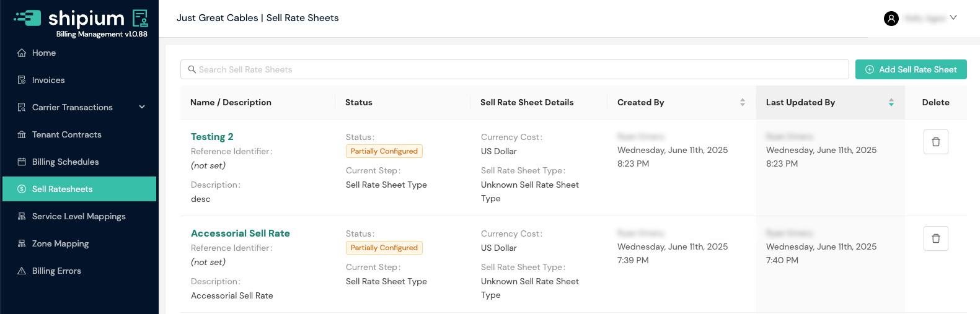Click the user avatar icon
Viewport: 980px width, 314px height.
[891, 19]
